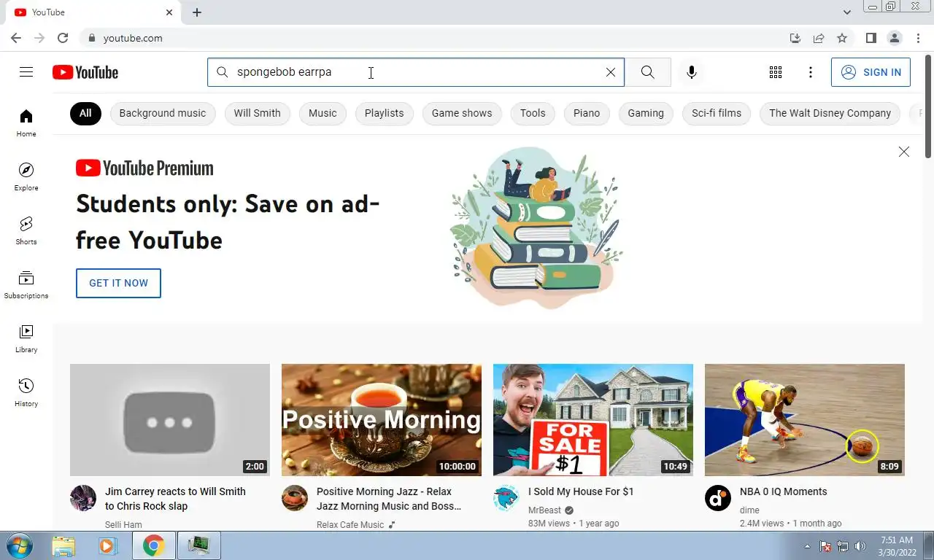
Task: Click the taskbar volume icon
Action: 860,545
